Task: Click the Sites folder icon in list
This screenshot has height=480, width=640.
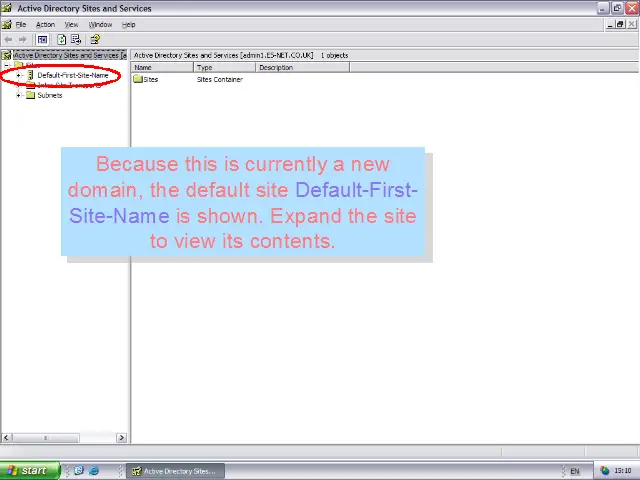Action: click(138, 79)
